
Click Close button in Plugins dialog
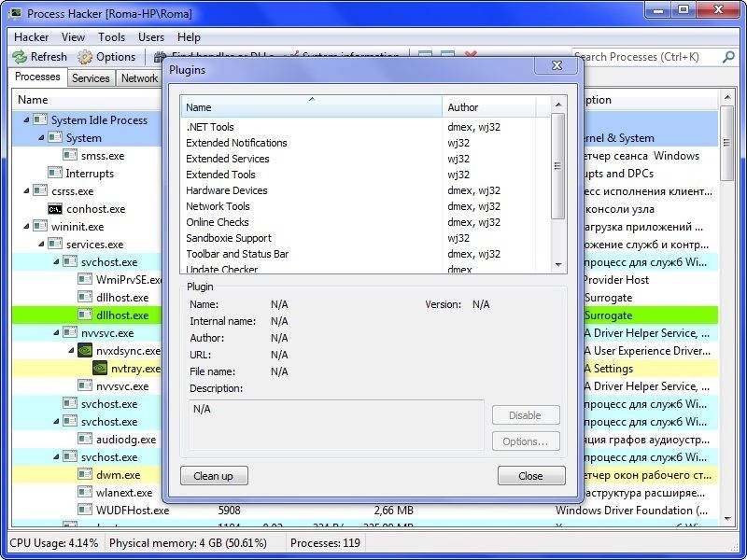[x=531, y=476]
